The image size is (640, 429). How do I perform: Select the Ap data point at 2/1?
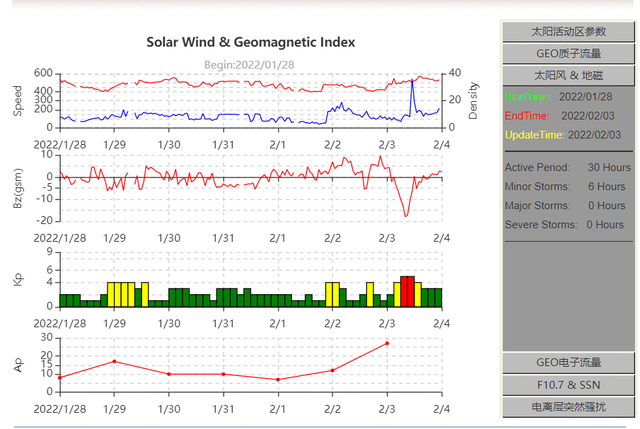[278, 379]
